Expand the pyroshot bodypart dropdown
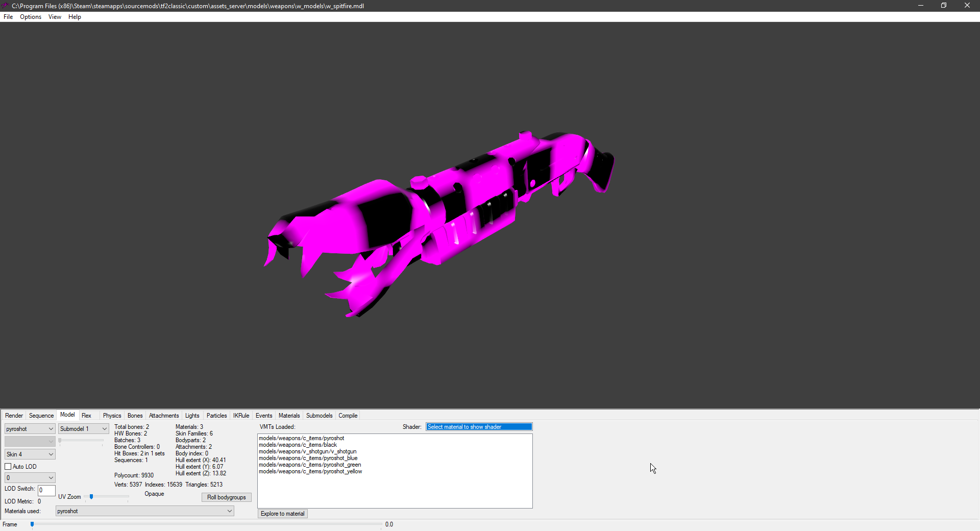 coord(30,429)
